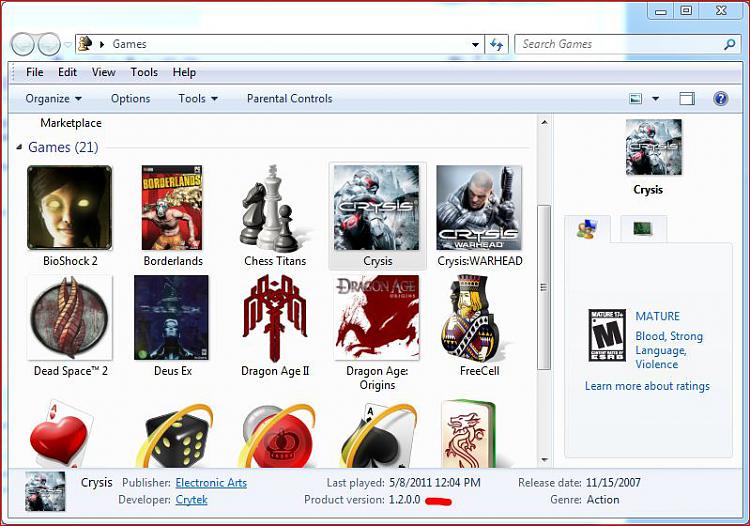The width and height of the screenshot is (750, 526).
Task: Click Parental Controls button
Action: pyautogui.click(x=289, y=99)
